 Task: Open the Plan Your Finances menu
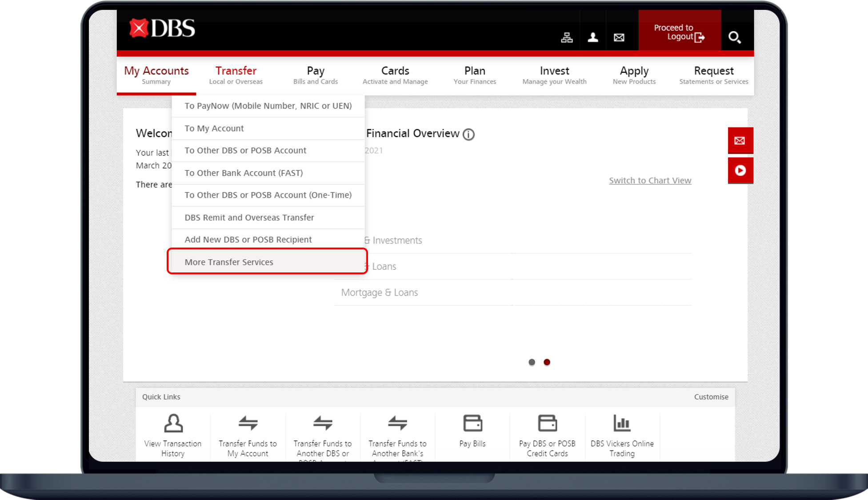(x=475, y=75)
